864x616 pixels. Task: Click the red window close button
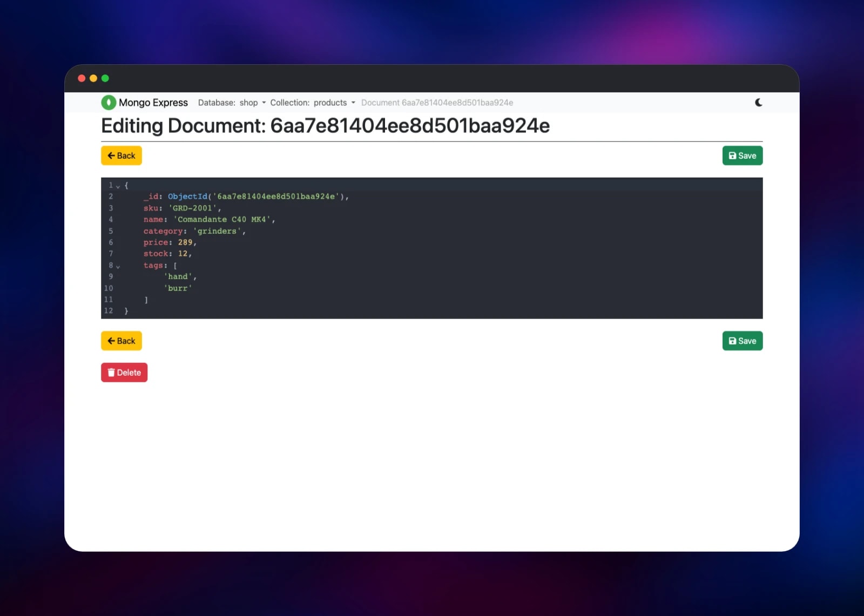(82, 78)
